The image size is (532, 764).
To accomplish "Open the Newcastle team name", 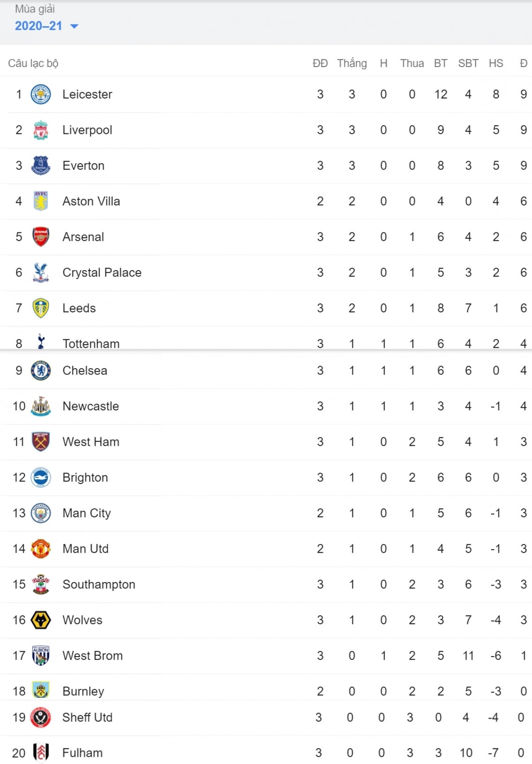I will (x=91, y=406).
